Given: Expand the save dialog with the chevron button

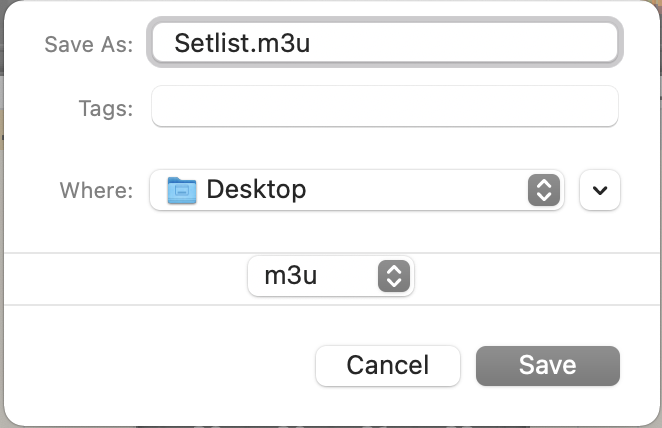Looking at the screenshot, I should coord(600,190).
